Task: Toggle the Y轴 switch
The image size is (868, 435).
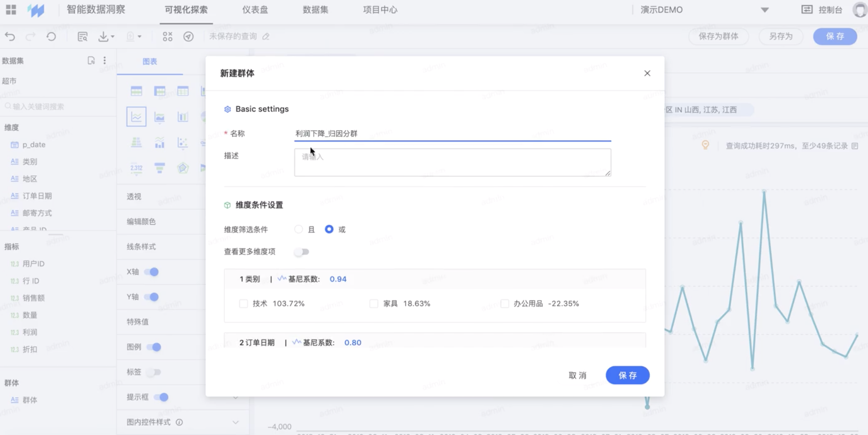Action: (151, 297)
